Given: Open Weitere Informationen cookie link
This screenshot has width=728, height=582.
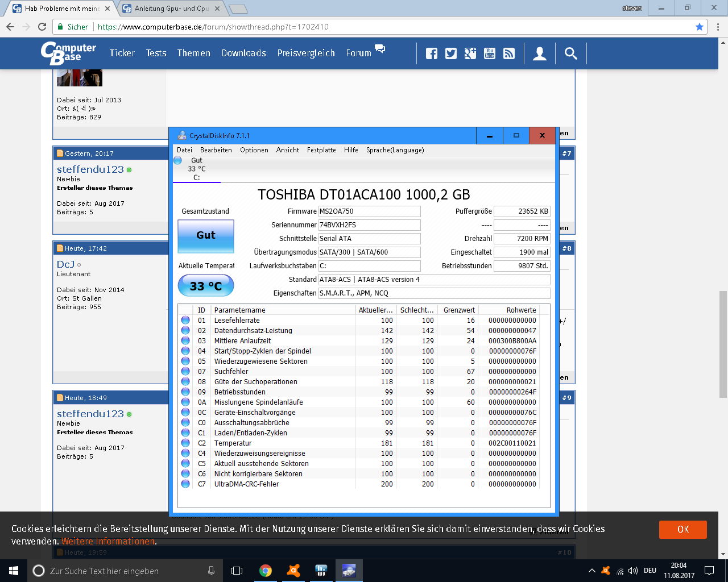Looking at the screenshot, I should click(108, 541).
